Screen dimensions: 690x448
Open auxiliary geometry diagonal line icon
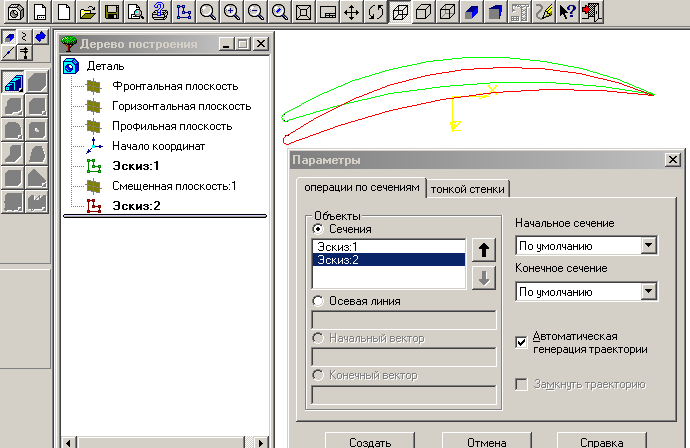[x=9, y=53]
